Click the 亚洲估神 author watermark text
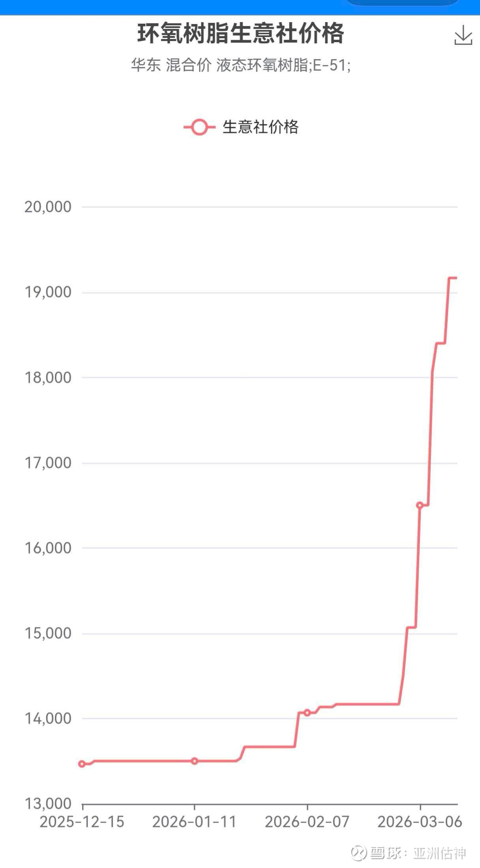 click(440, 853)
